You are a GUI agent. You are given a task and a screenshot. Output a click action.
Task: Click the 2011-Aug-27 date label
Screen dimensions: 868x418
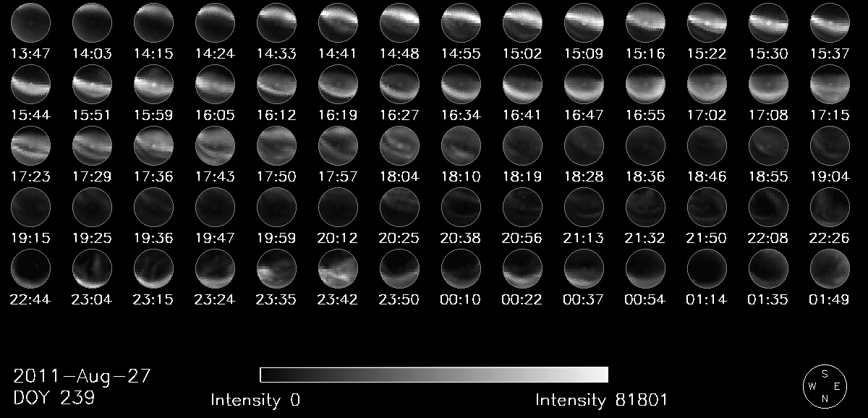click(82, 377)
